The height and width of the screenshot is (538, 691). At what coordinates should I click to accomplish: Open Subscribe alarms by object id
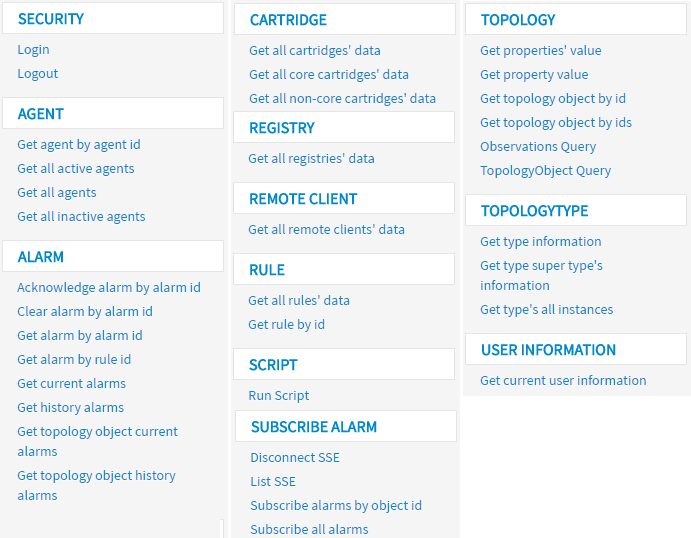click(x=336, y=506)
